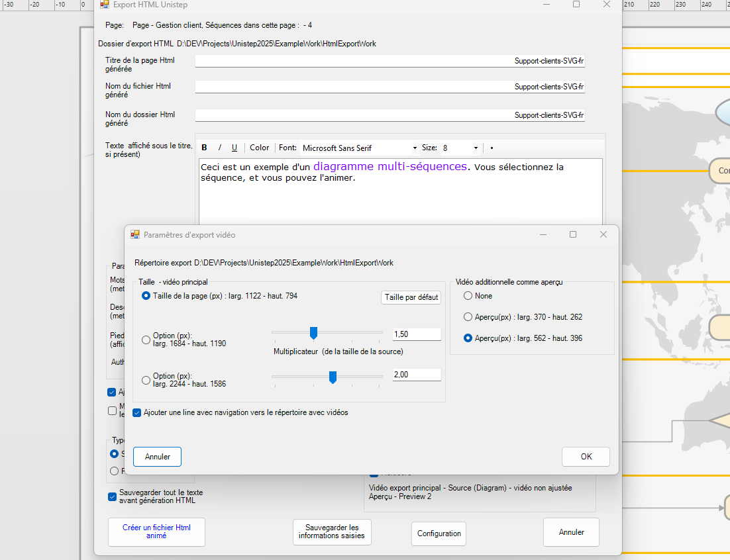
Task: Open the Color picker in text toolbar
Action: coord(260,148)
